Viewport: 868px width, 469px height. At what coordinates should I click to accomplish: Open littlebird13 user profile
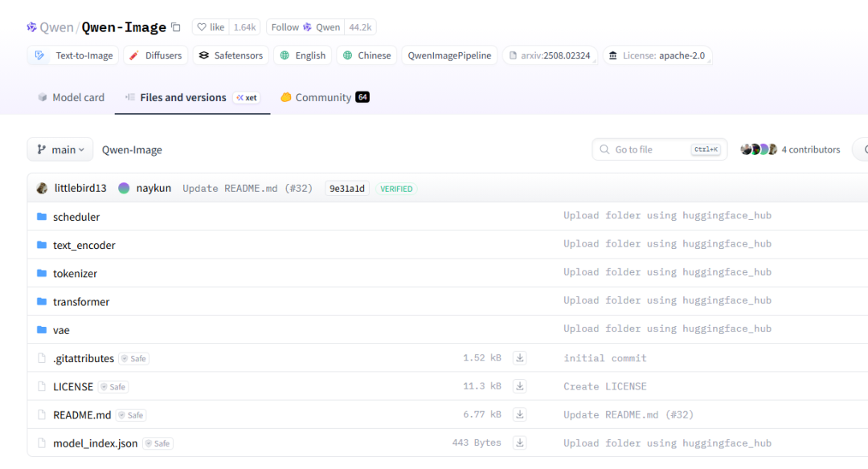[80, 188]
